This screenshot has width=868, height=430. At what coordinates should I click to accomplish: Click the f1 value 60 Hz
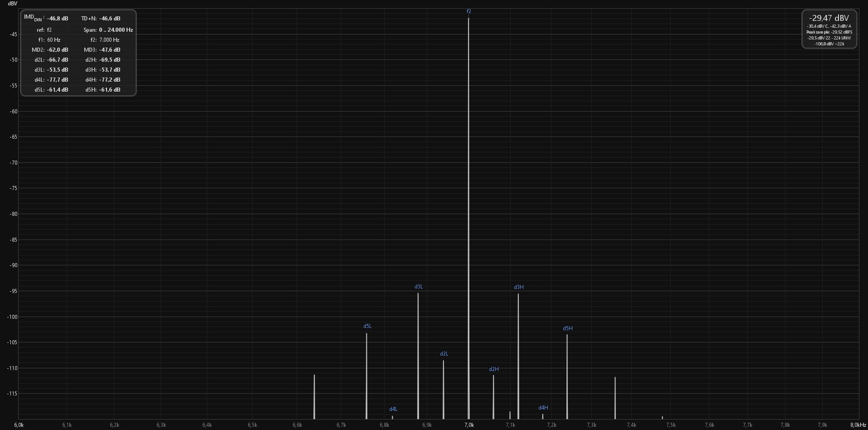tap(54, 40)
